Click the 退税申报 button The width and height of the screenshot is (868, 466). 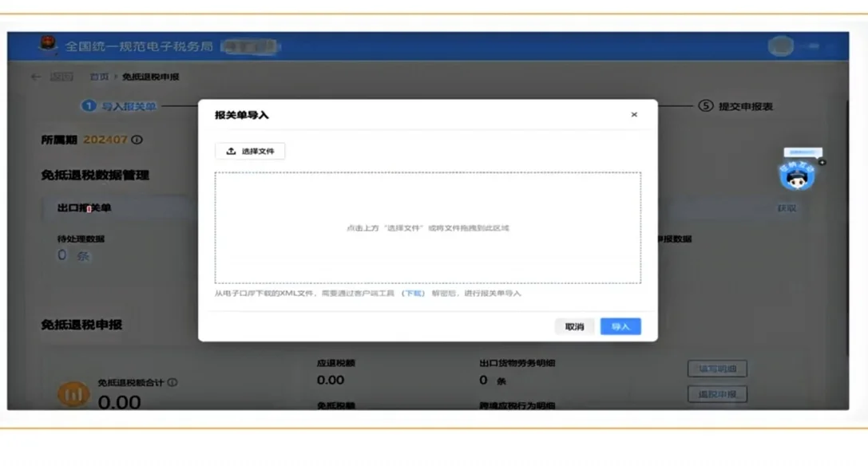(717, 393)
